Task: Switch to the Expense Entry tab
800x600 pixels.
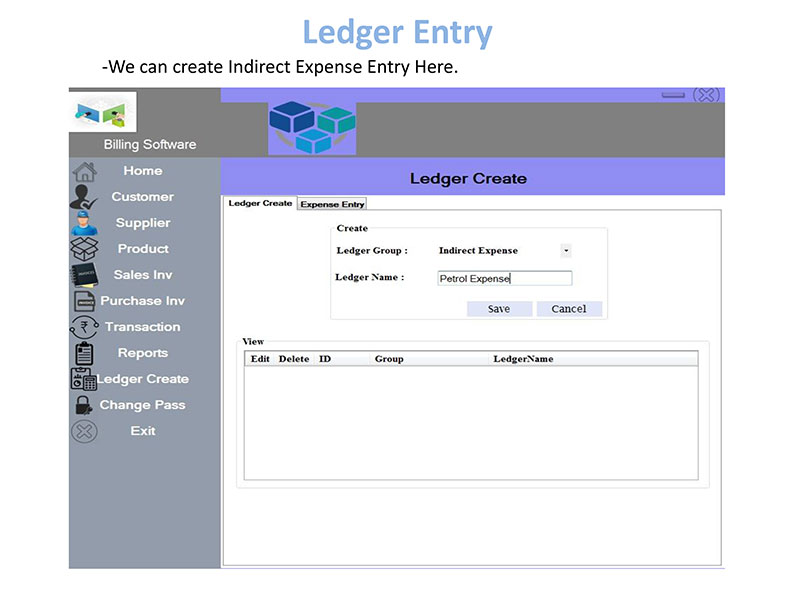Action: [332, 204]
